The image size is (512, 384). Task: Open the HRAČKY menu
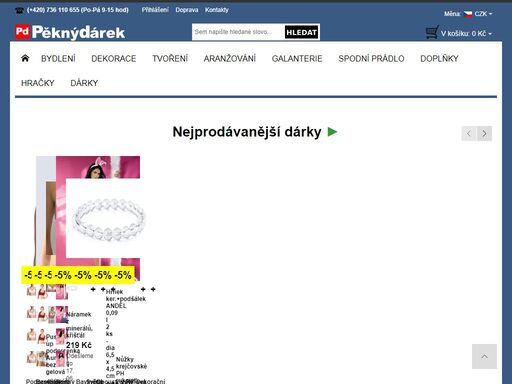tap(38, 83)
